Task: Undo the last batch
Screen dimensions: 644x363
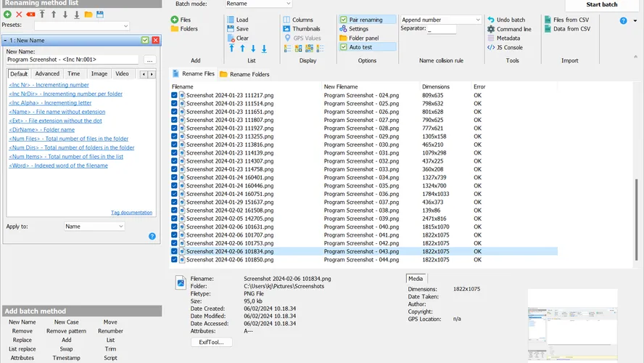Action: coord(506,20)
